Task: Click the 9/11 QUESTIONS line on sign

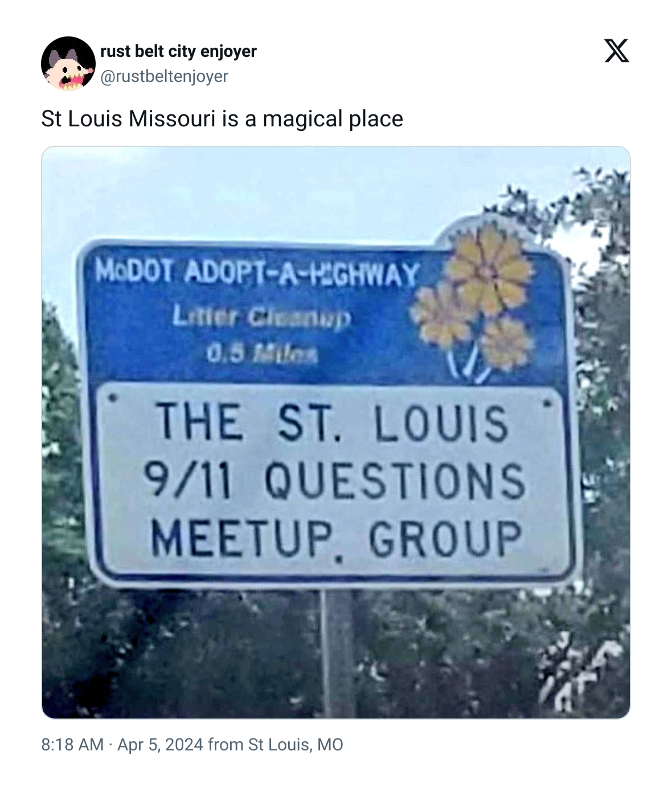Action: (334, 480)
